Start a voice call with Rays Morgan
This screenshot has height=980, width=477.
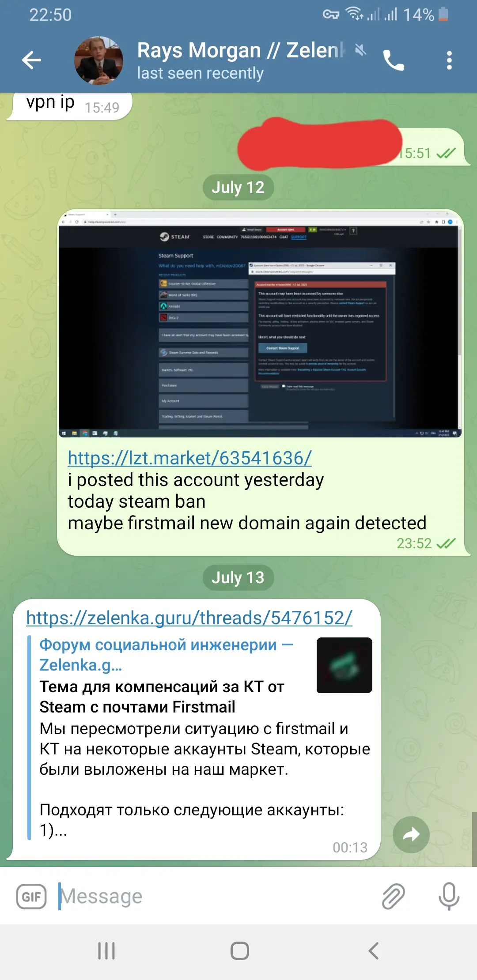pyautogui.click(x=393, y=60)
